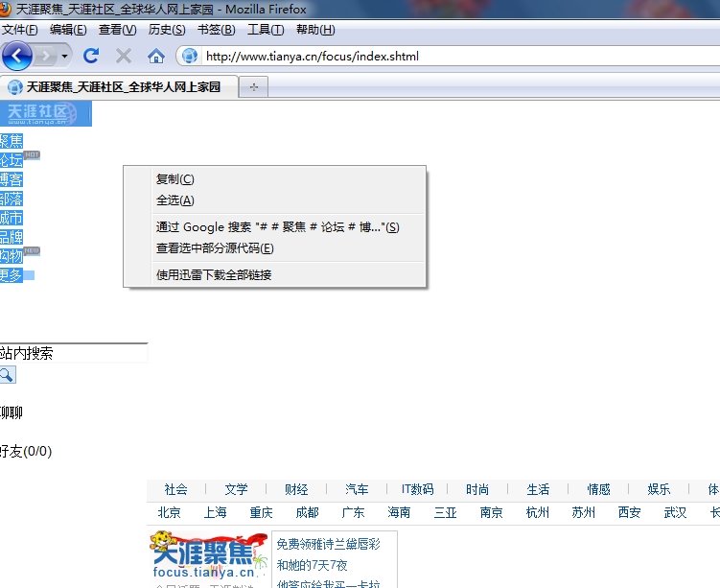
Task: Open the 免费领雅诗兰黛唇彩 link
Action: click(x=328, y=545)
